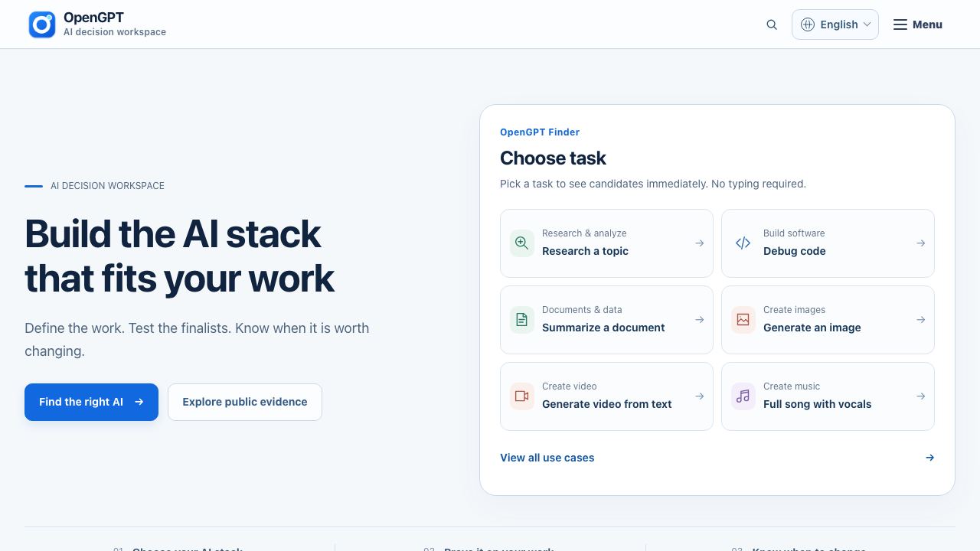980x551 pixels.
Task: Choose the Summarize a document task title
Action: coord(603,328)
